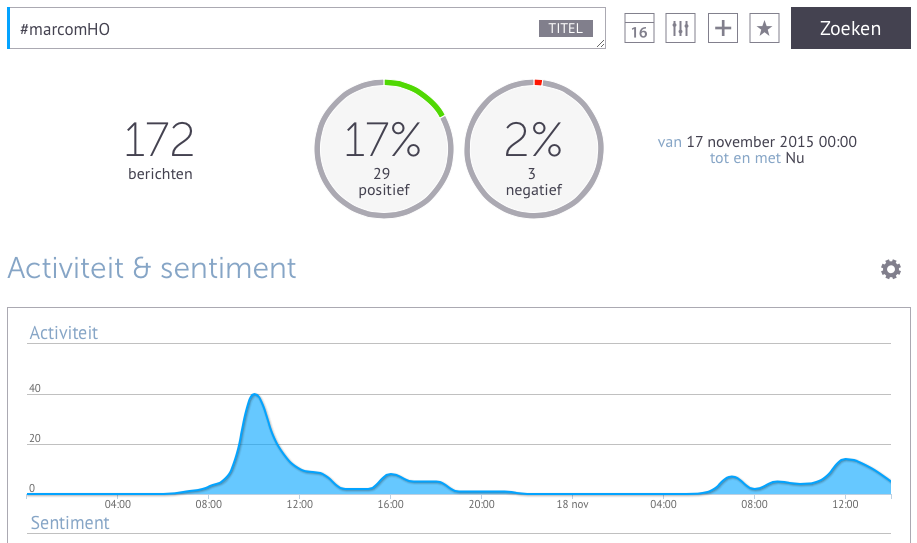Click the plus icon to add a search
The height and width of the screenshot is (543, 917).
(723, 28)
